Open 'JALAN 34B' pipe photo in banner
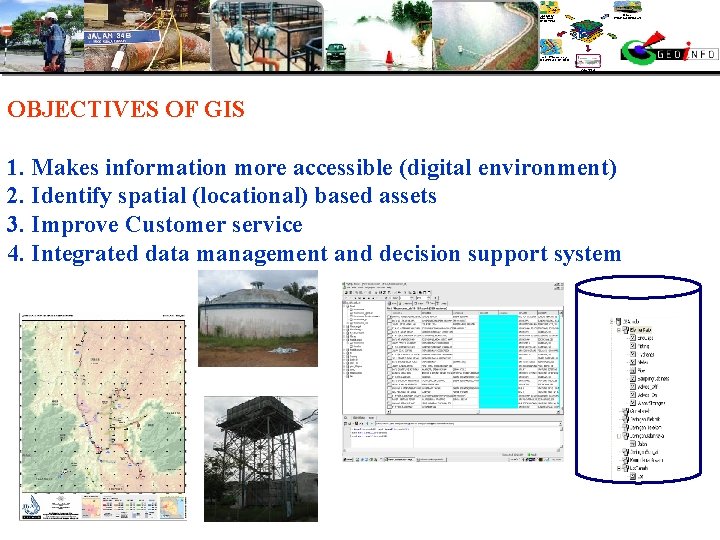Viewport: 720px width, 540px height. (147, 35)
